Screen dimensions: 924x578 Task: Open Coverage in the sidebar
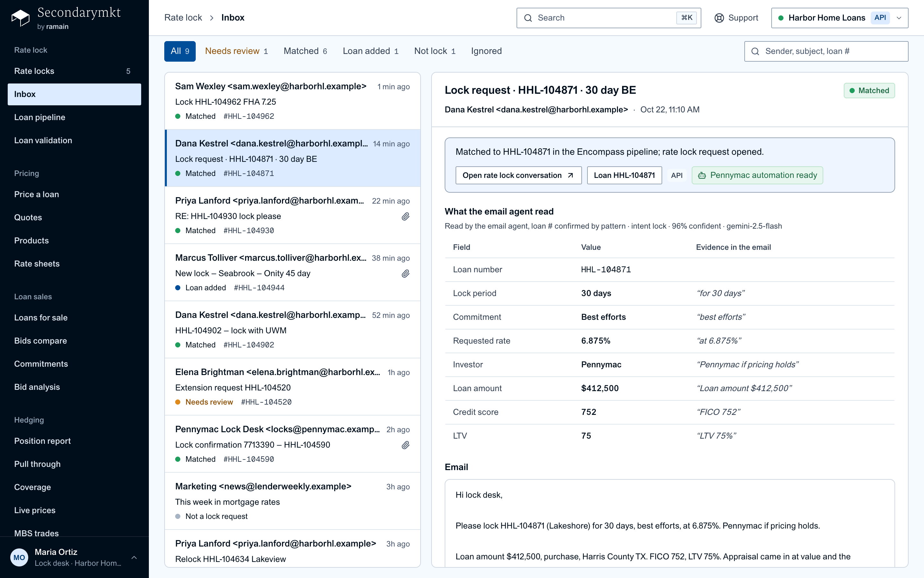pos(74,487)
